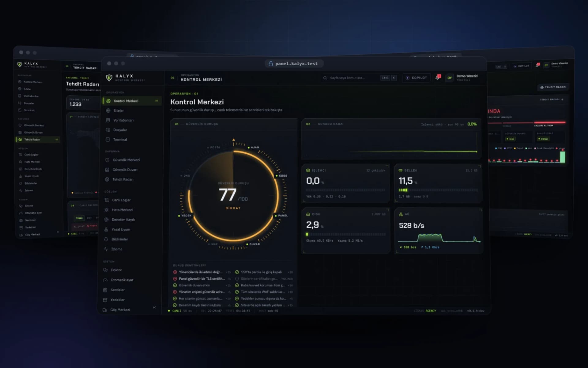Open 'Denetim kaydı zinciri sağlam' audit item

[202, 305]
